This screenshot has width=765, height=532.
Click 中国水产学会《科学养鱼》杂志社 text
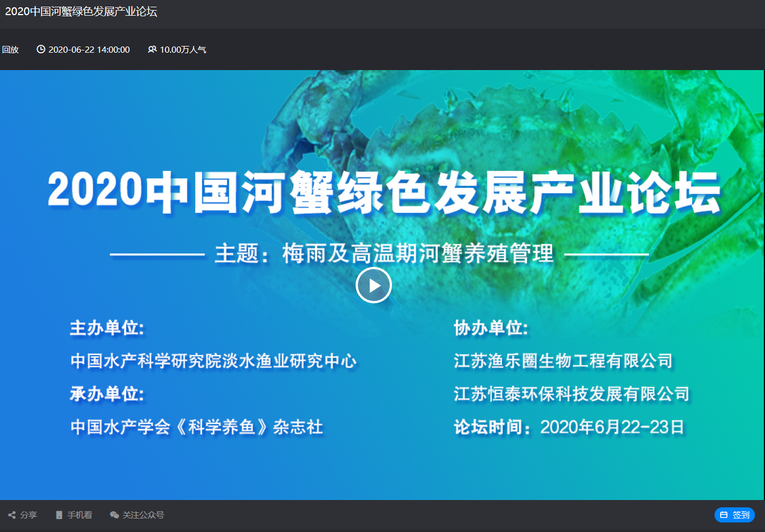[x=197, y=427]
